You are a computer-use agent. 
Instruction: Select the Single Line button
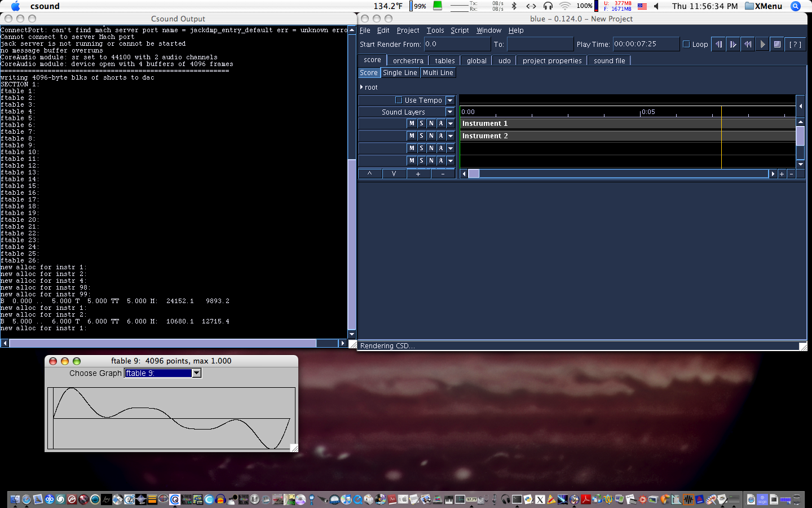(x=400, y=73)
